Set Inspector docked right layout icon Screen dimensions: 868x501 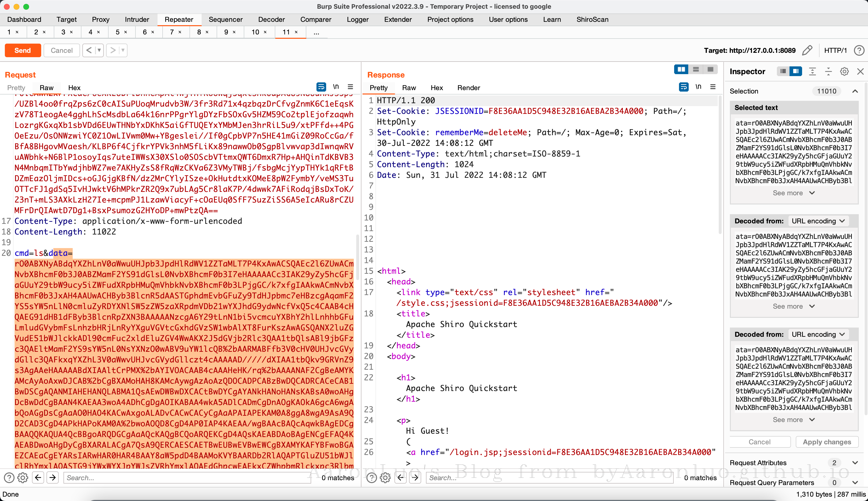click(x=796, y=71)
